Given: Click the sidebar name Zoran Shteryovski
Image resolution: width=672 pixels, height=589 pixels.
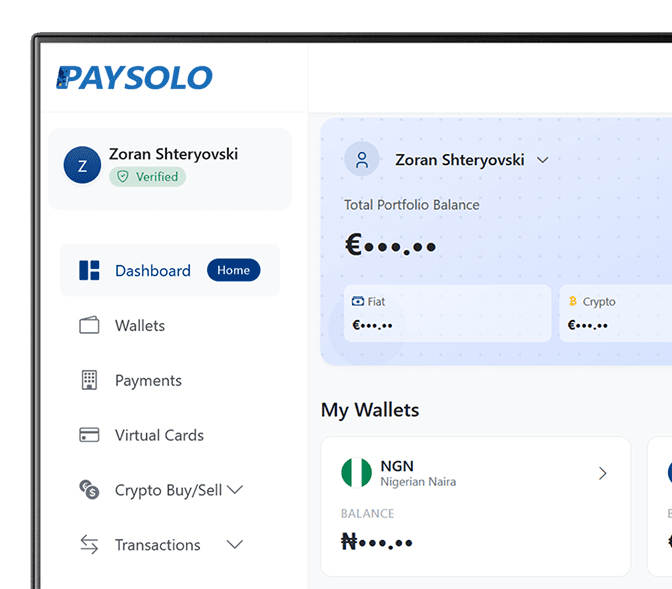Looking at the screenshot, I should (x=173, y=154).
